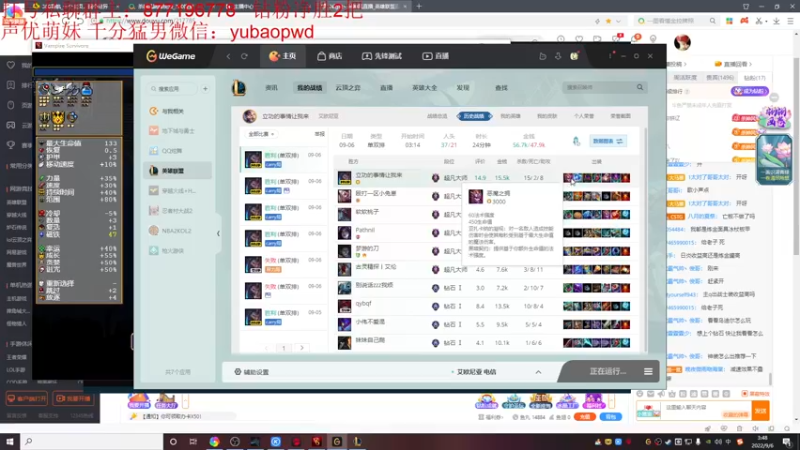The width and height of the screenshot is (800, 450).
Task: Refresh the WeGame page
Action: tap(244, 56)
